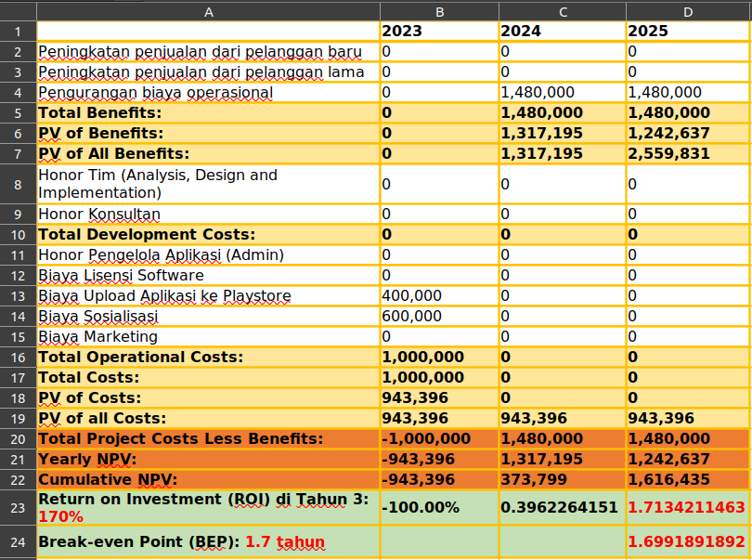This screenshot has width=752, height=560.
Task: Click the red 1.6991891892 BEP value
Action: point(687,541)
